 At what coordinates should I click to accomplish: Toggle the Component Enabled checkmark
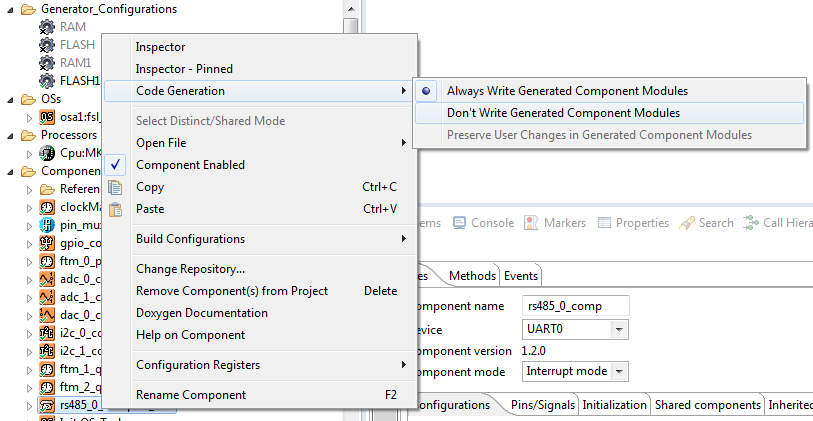coord(115,165)
